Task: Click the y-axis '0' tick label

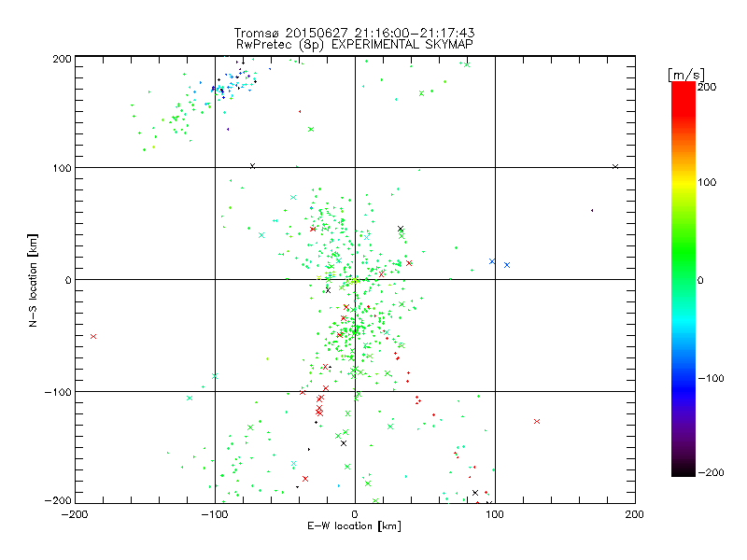Action: point(68,280)
